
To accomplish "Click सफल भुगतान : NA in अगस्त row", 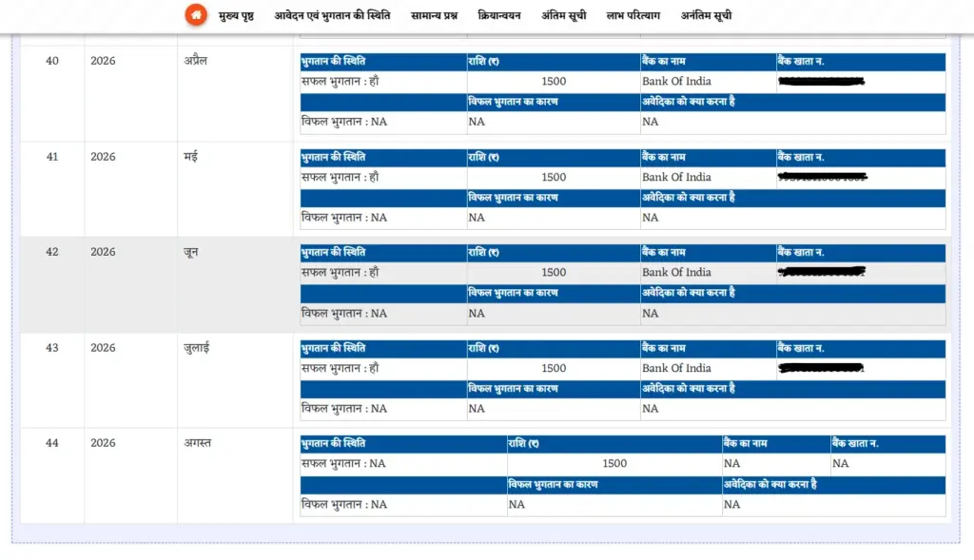I will click(343, 464).
